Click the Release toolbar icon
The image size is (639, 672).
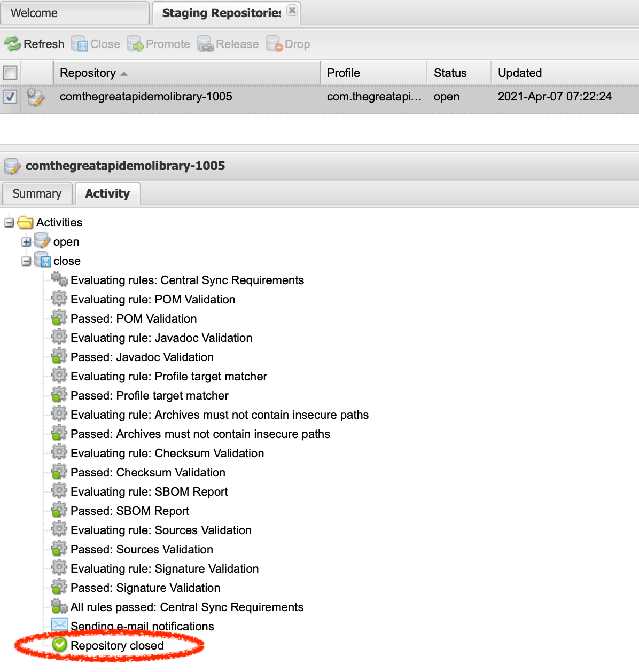(x=205, y=44)
